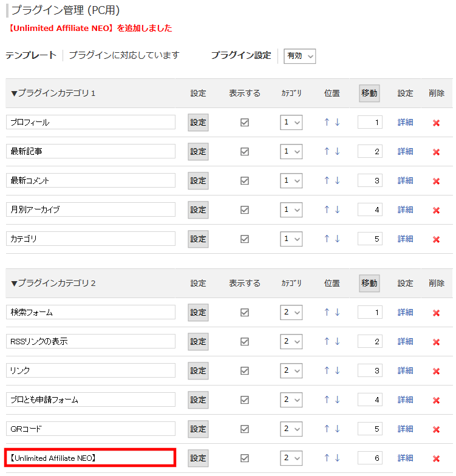
Task: Click 移動 button in プラグインカテゴリ2 header
Action: pos(369,283)
